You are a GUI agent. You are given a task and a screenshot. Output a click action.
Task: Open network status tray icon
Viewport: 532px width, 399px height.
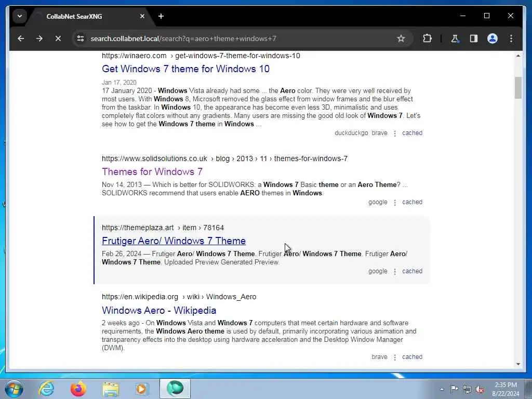(x=467, y=389)
